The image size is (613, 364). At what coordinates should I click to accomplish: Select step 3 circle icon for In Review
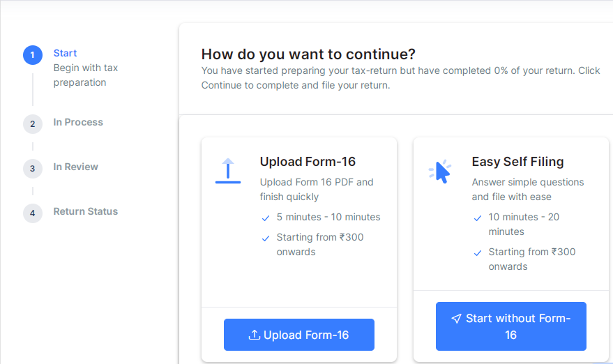tap(33, 169)
